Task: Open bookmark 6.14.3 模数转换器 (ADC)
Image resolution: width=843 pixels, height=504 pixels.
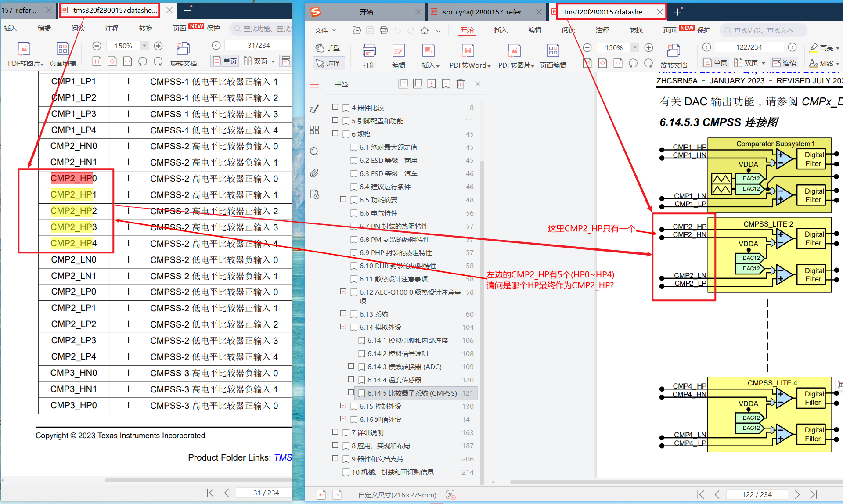Action: coord(404,367)
